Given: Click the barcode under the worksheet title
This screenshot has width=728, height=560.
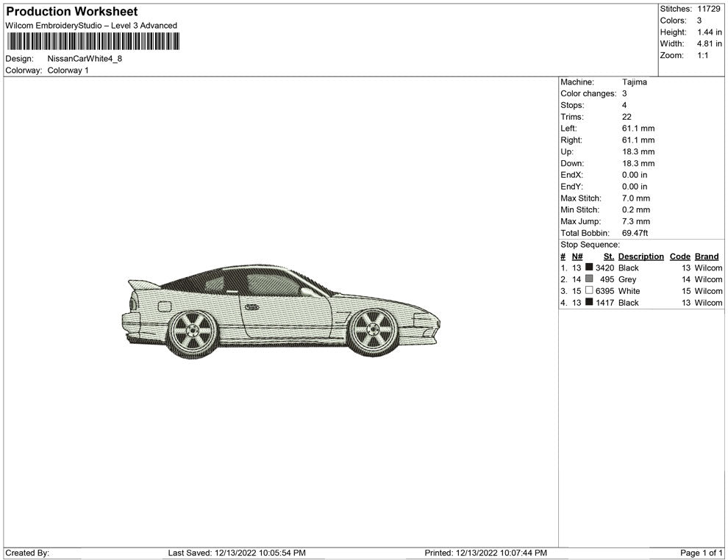Looking at the screenshot, I should coord(93,41).
